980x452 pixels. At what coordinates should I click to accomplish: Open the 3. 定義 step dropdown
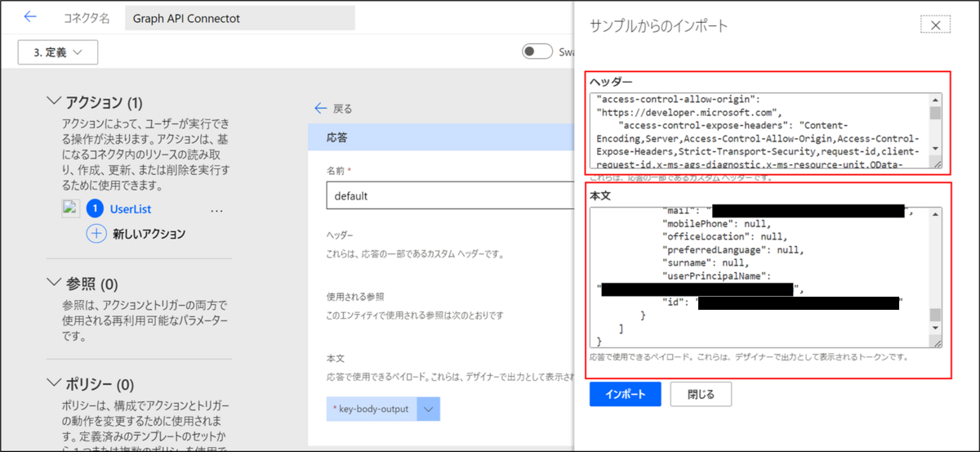click(x=58, y=52)
